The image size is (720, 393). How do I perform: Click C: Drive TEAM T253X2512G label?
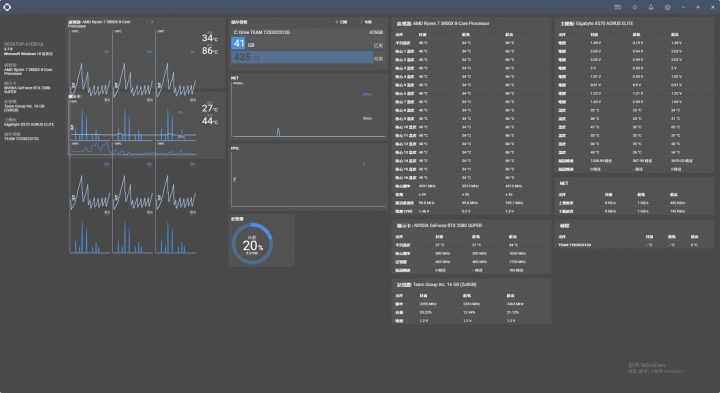click(x=262, y=32)
